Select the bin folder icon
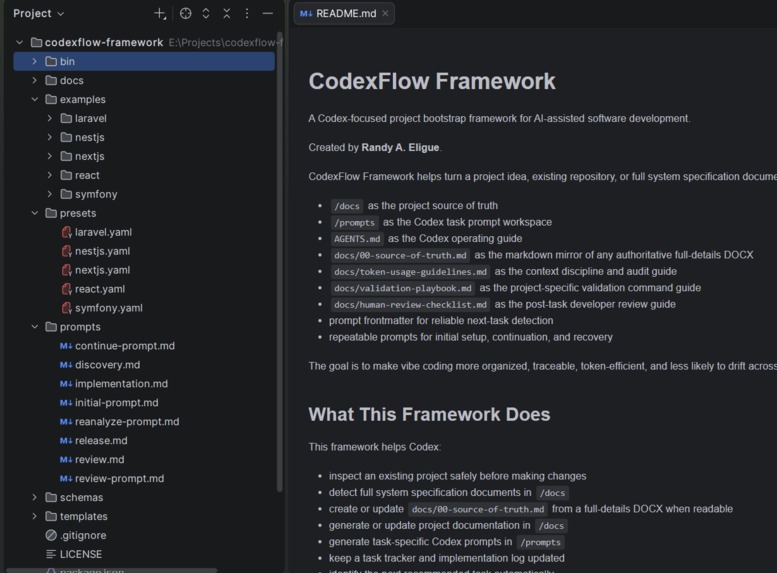Screen dimensions: 777x573 point(51,61)
